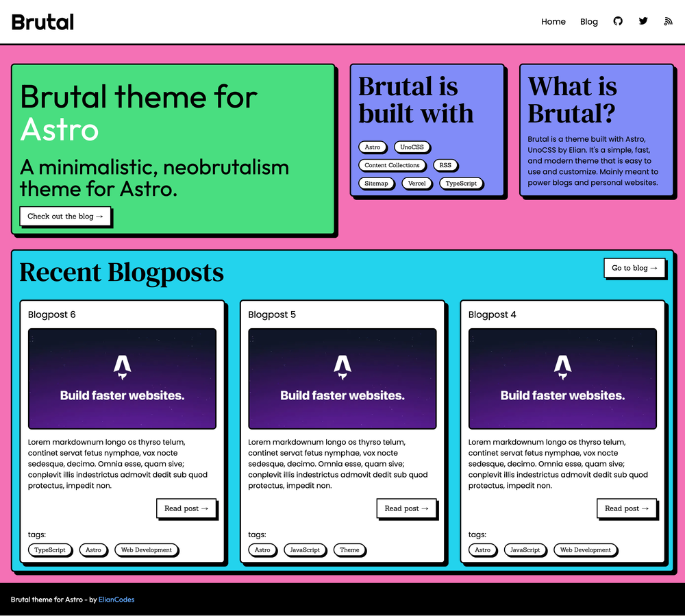685x616 pixels.
Task: Click the Blogpost 4 title
Action: [x=492, y=315]
